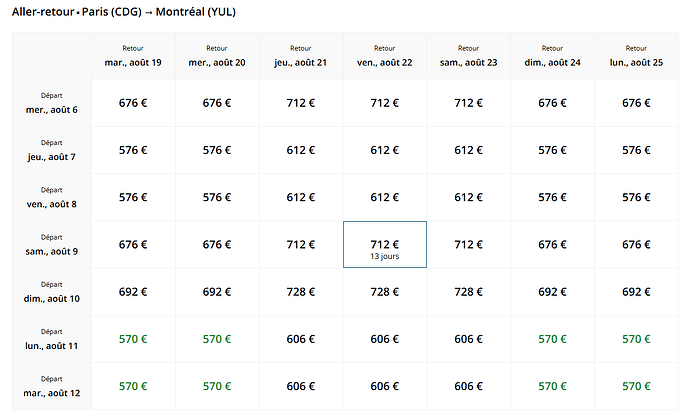Click 576 € fare departing août 8 returning août 25
690x418 pixels.
pyautogui.click(x=636, y=197)
